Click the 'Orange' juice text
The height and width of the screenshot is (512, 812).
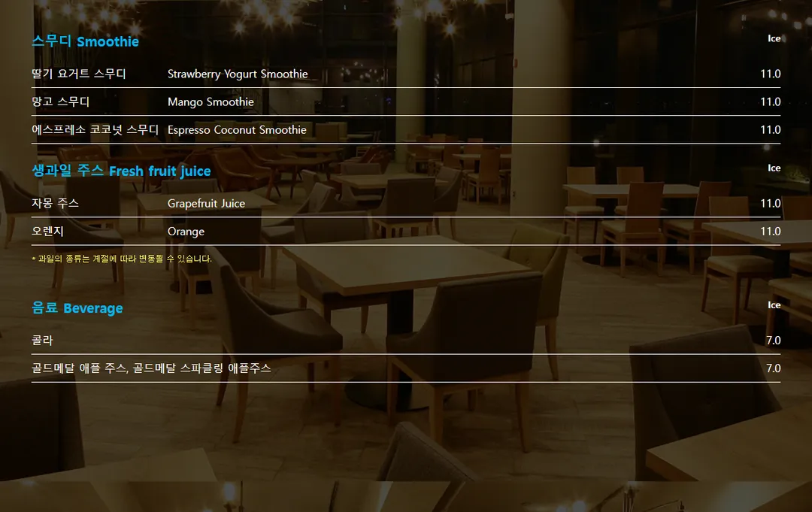pos(186,232)
